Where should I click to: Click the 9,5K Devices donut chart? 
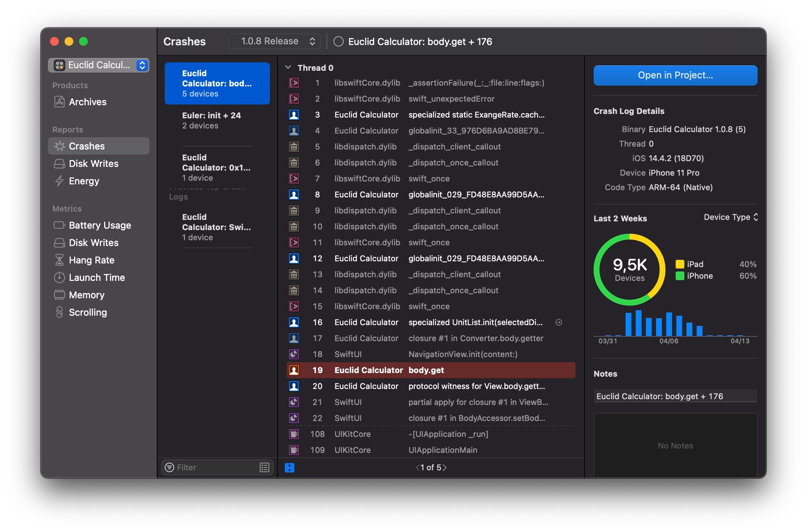pyautogui.click(x=630, y=269)
